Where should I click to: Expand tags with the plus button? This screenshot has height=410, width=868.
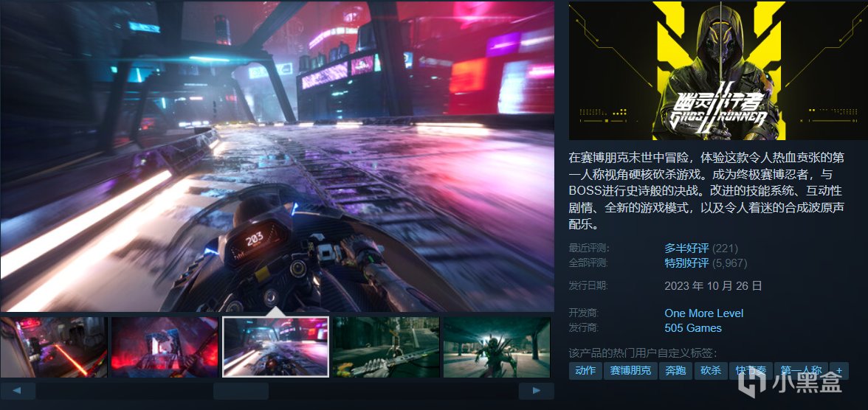point(839,371)
